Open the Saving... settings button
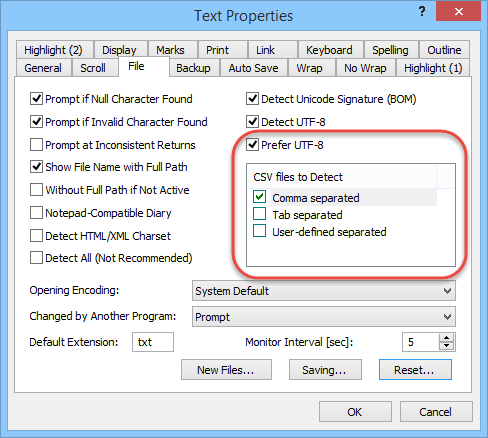This screenshot has height=438, width=488. (x=325, y=370)
